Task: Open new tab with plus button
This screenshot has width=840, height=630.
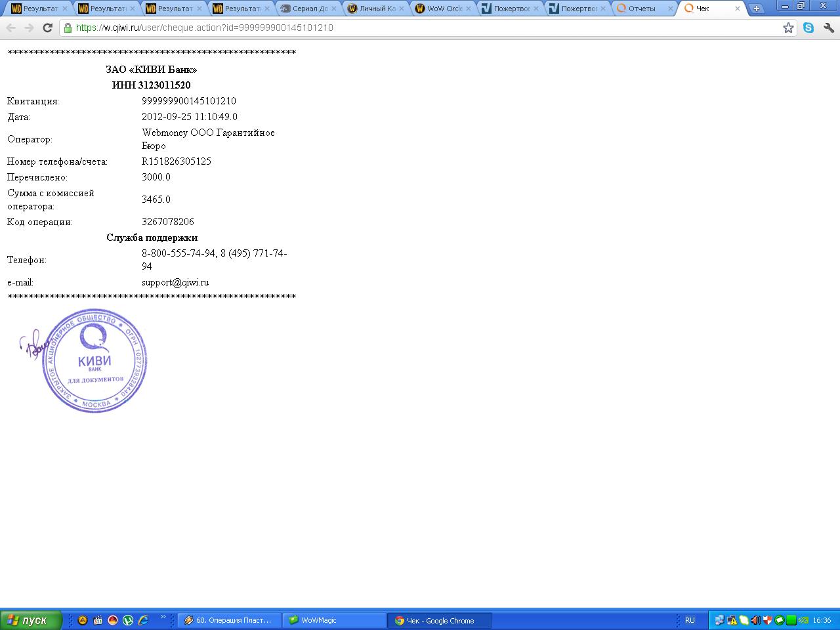Action: 756,9
